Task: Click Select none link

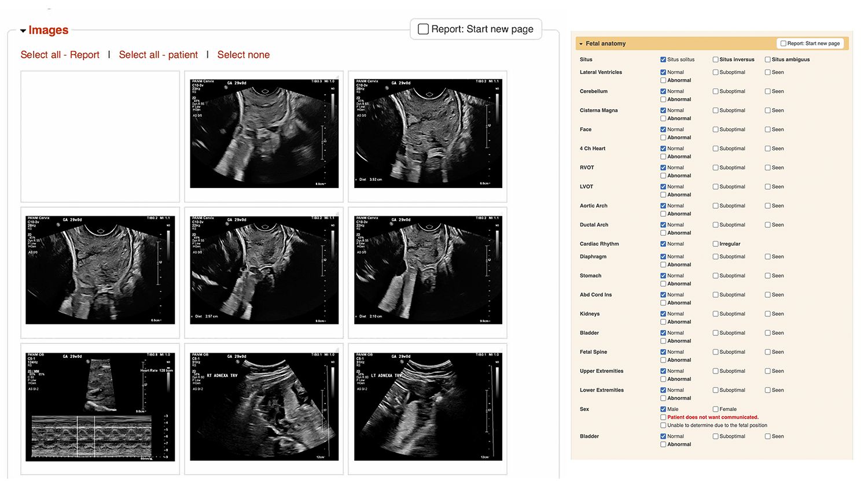Action: (244, 55)
